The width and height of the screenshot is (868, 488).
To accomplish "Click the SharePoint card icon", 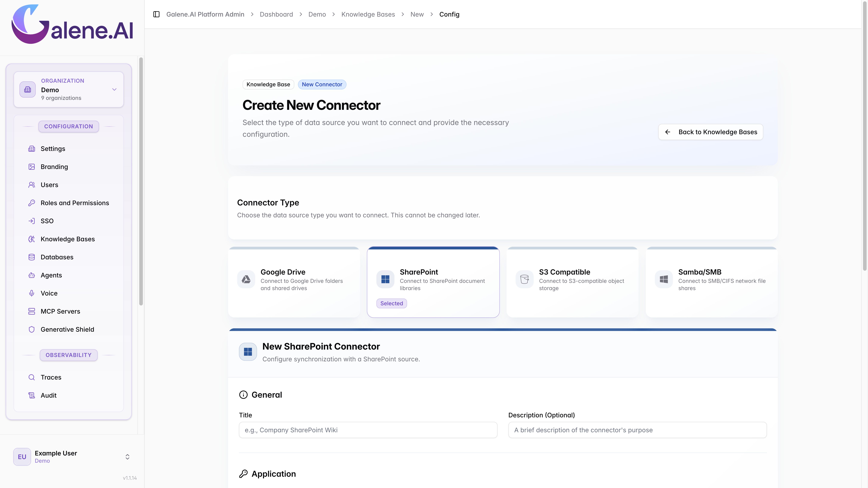I will point(385,279).
